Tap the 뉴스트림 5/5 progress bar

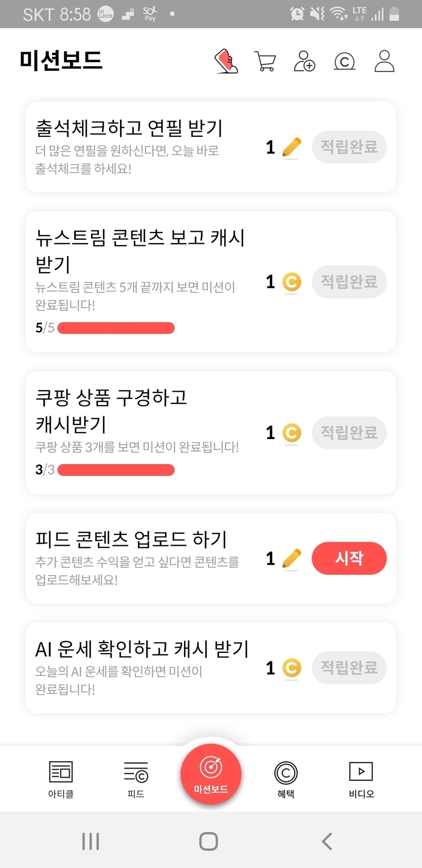pyautogui.click(x=116, y=328)
